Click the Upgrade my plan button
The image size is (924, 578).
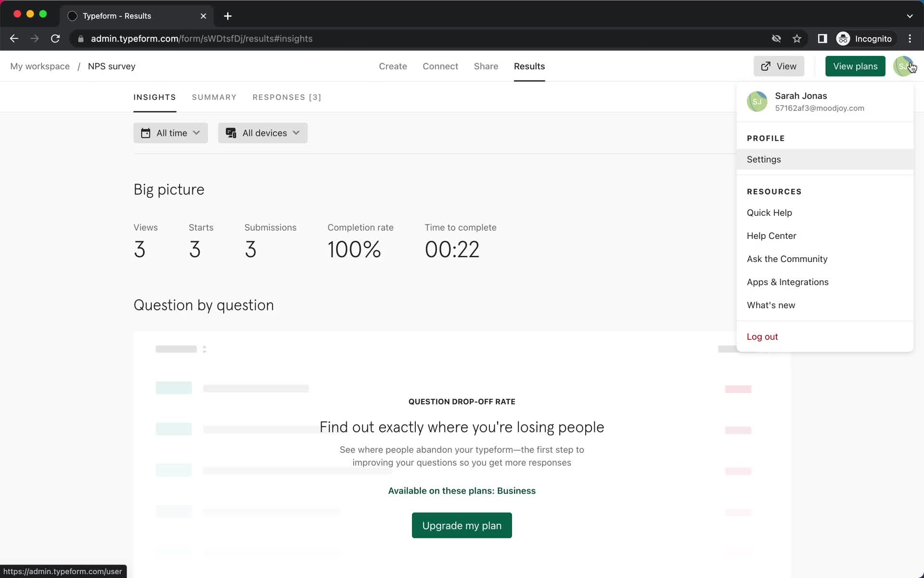(462, 525)
